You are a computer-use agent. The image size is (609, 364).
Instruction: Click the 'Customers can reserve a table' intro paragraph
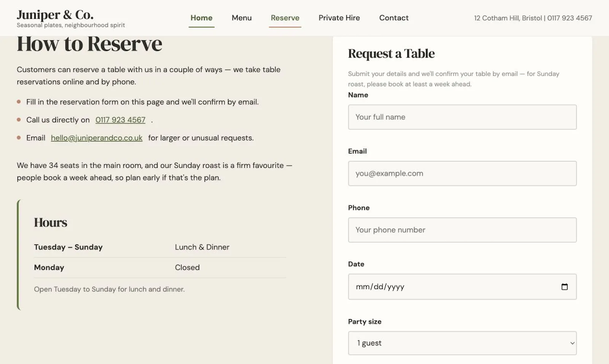point(149,76)
